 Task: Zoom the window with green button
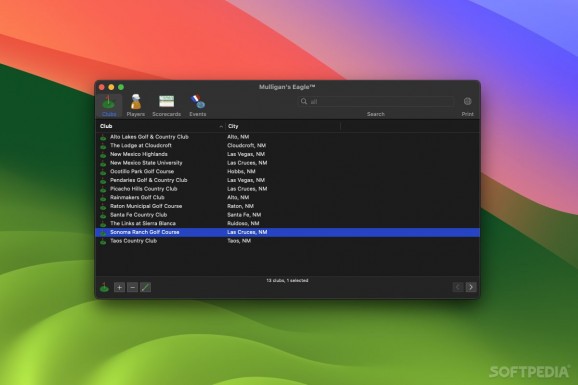pos(121,87)
